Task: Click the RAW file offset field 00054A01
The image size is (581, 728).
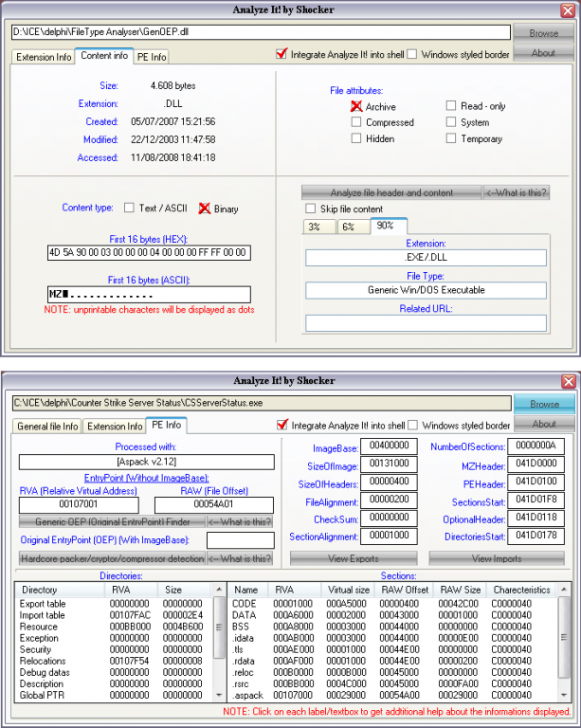Action: tap(214, 504)
